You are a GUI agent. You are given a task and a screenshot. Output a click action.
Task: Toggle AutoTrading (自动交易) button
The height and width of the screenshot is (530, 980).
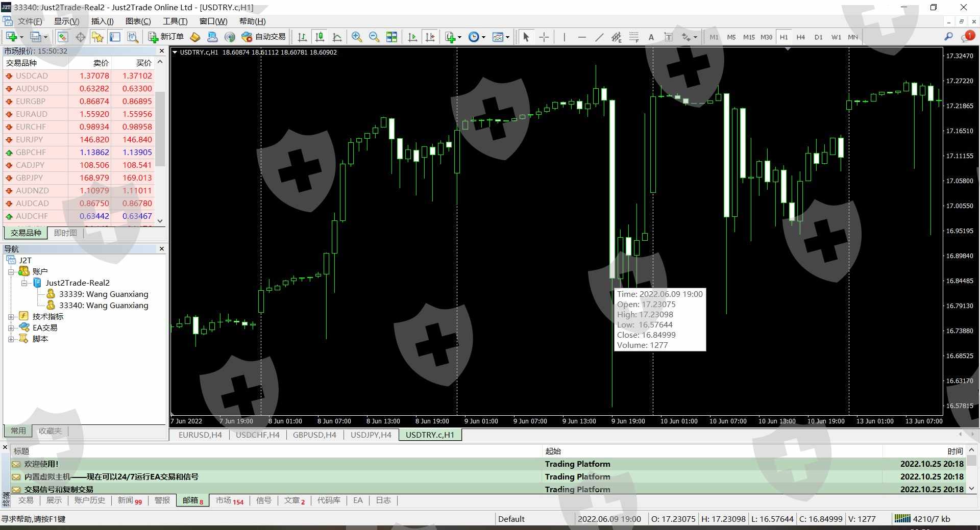(263, 37)
